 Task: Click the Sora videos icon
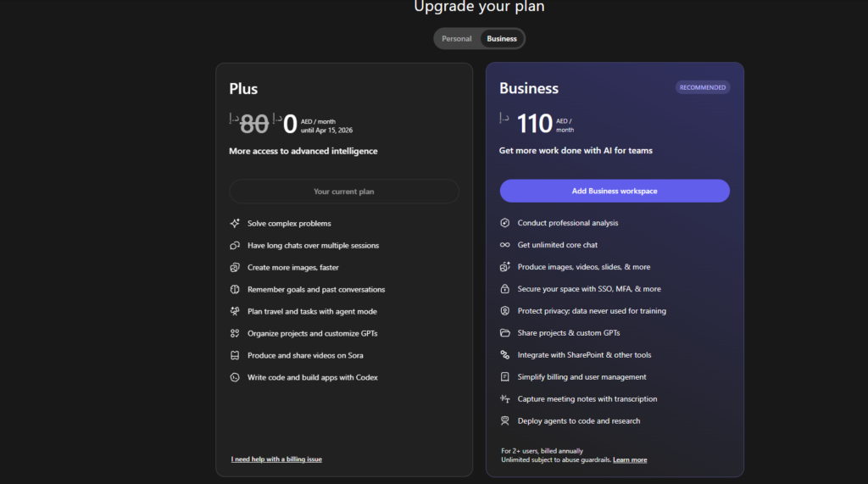pos(235,355)
